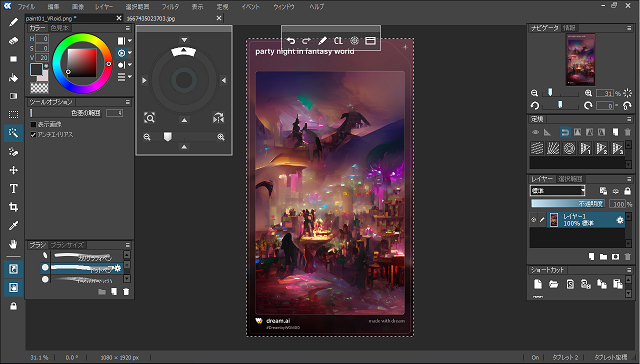Image resolution: width=640 pixels, height=364 pixels.
Task: Select the Bucket fill tool
Action: (x=13, y=78)
